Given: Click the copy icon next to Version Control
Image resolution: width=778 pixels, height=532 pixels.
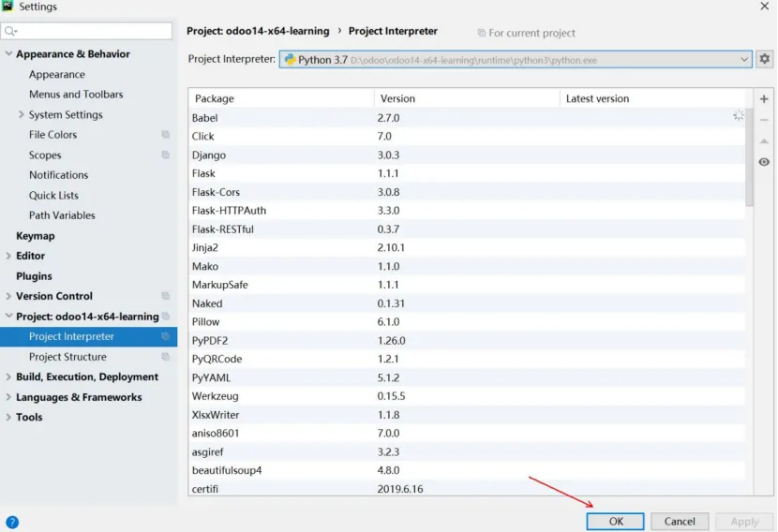Looking at the screenshot, I should point(165,296).
